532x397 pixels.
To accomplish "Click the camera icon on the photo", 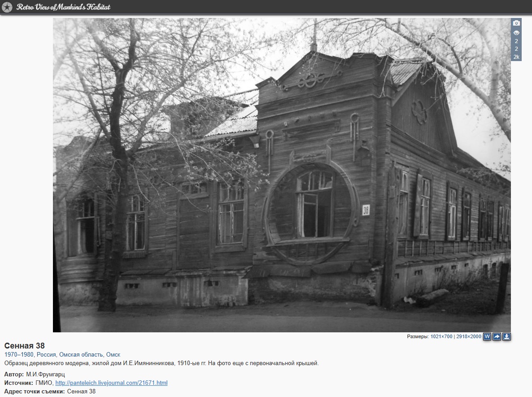I will coord(516,23).
